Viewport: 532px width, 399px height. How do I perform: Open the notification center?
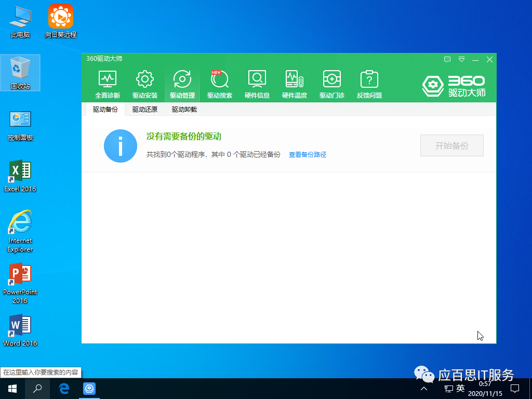(515, 389)
